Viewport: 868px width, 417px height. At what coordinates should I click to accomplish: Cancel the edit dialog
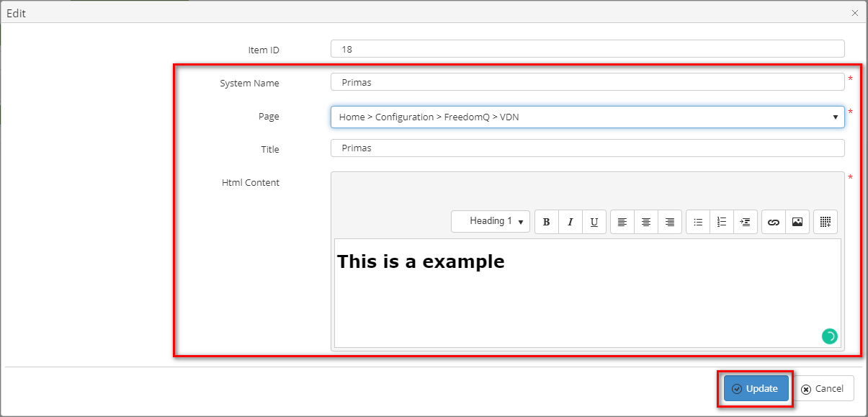[822, 388]
